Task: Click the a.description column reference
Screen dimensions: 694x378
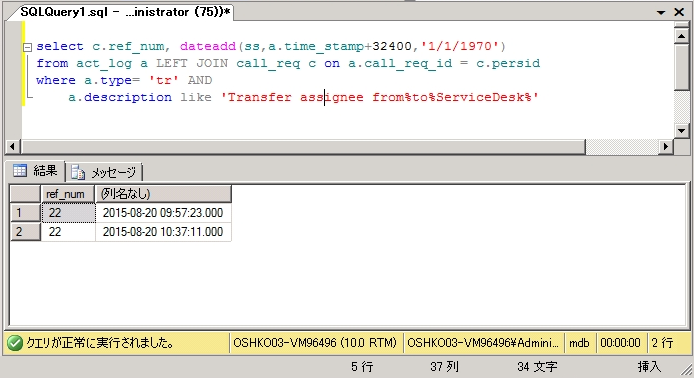Action: tap(120, 97)
